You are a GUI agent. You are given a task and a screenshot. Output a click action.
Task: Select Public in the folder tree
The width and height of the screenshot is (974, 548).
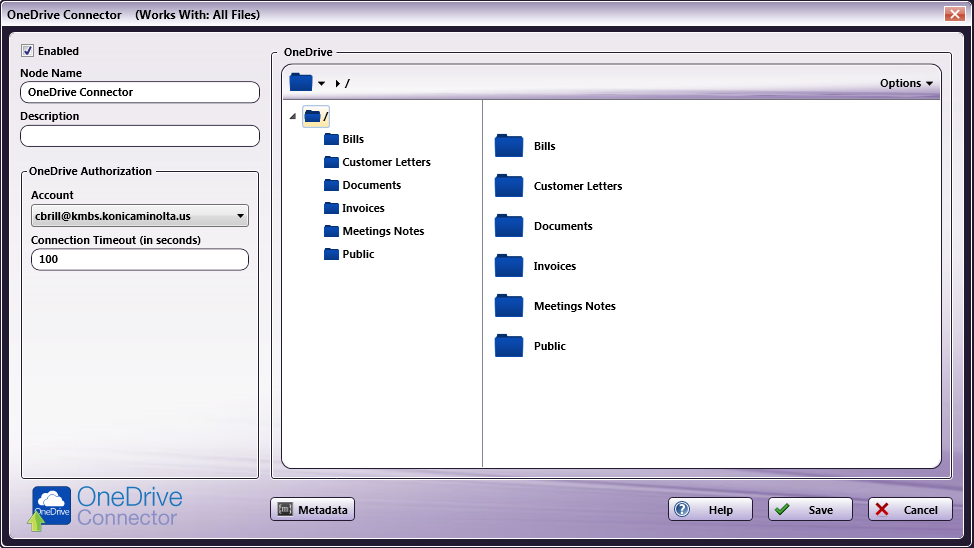pos(358,254)
